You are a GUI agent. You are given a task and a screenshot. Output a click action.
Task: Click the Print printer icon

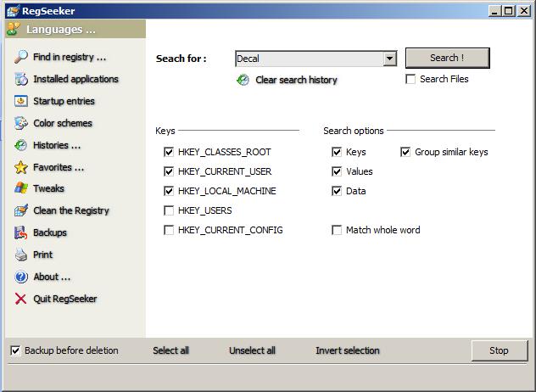point(21,255)
